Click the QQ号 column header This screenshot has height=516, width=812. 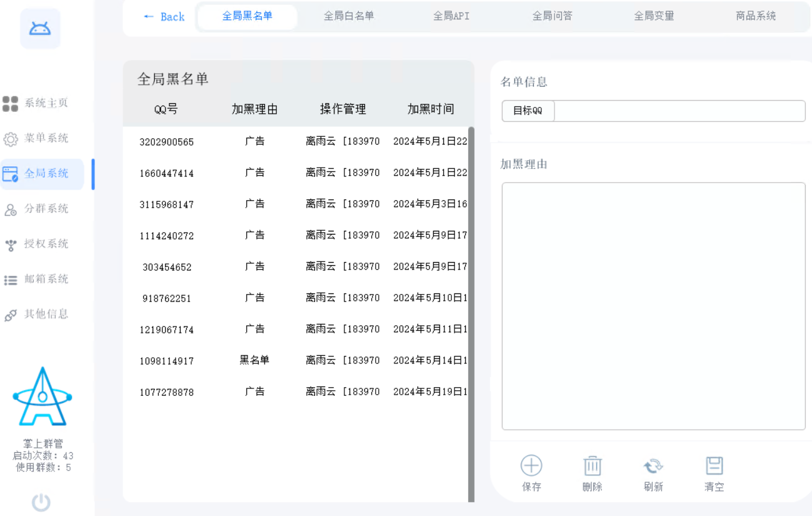(x=166, y=109)
